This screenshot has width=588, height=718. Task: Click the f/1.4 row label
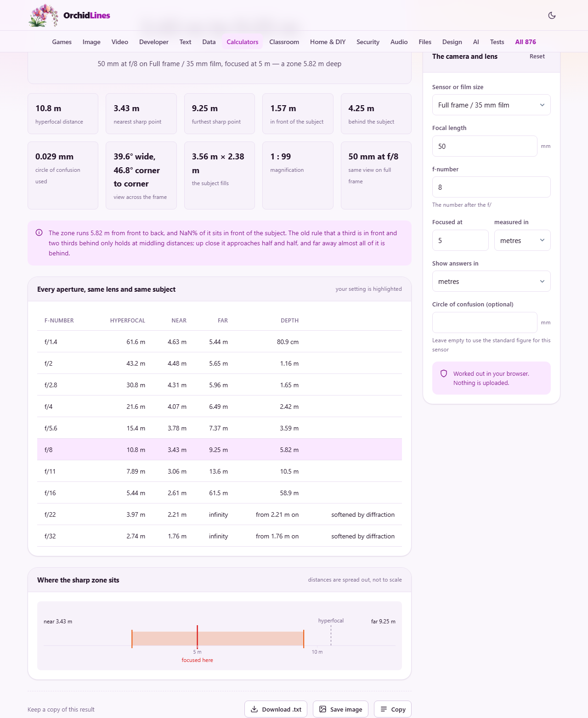[51, 342]
